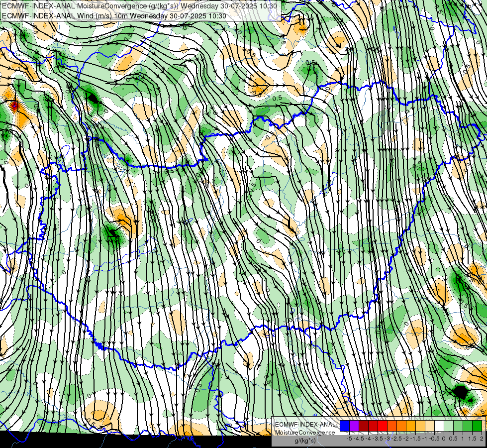487x448 pixels.
Task: Click the legend label ECMWF-INDEX-ANAL
Action: (305, 425)
